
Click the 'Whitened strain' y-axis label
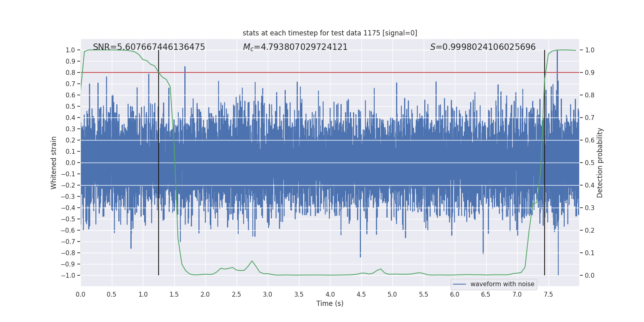[54, 163]
